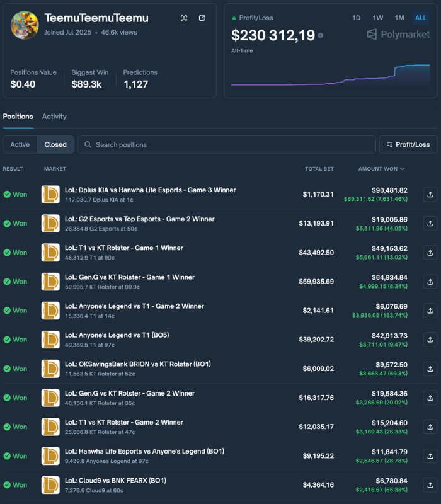Show Closed positions
This screenshot has width=441, height=504.
click(x=55, y=145)
